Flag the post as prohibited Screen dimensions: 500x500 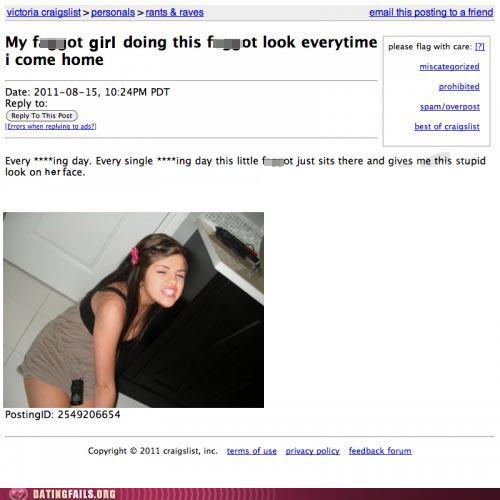[x=459, y=87]
